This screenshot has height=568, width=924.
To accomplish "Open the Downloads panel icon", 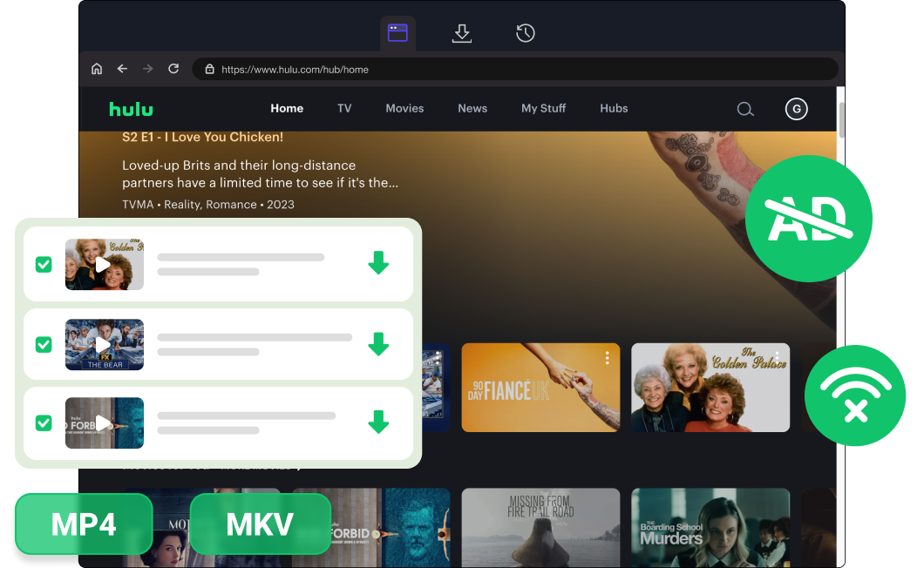I will coord(461,32).
